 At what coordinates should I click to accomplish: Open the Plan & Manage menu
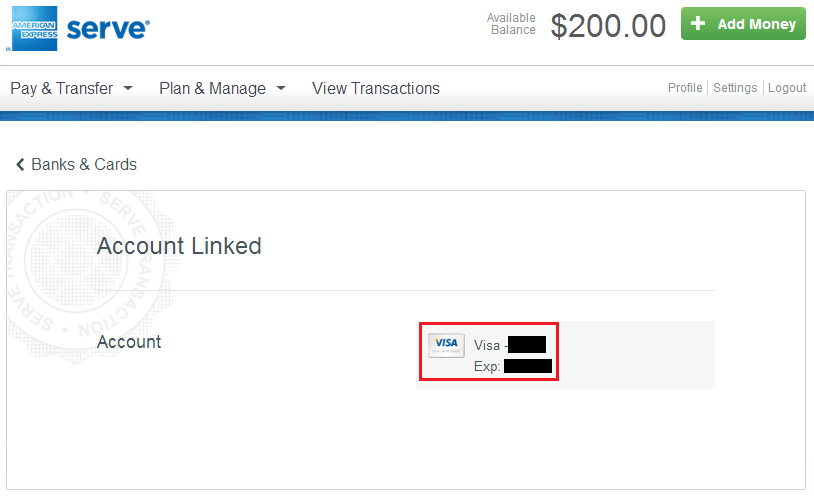pos(222,88)
